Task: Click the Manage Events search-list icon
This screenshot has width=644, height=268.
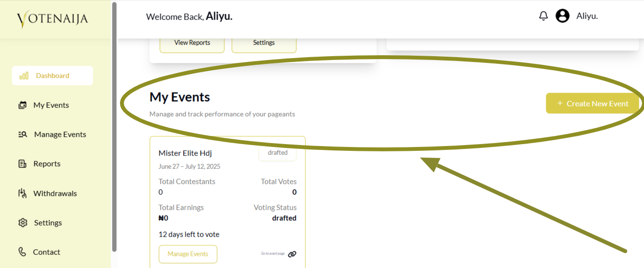Action: (23, 134)
